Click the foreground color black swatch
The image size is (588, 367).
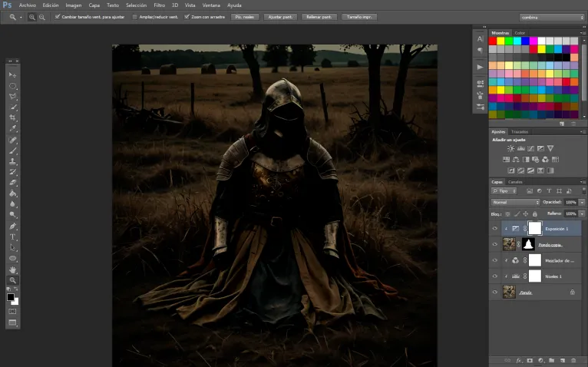click(x=10, y=297)
